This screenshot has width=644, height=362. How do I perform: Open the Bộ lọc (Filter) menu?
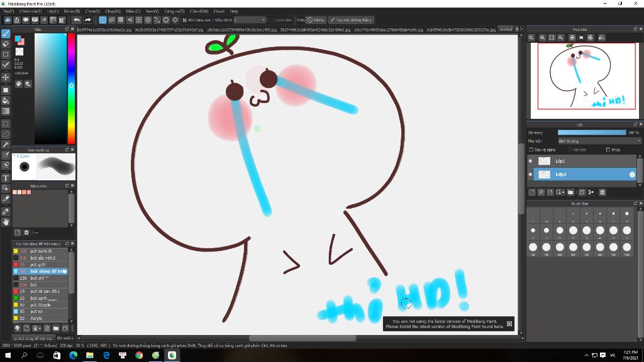pos(72,11)
